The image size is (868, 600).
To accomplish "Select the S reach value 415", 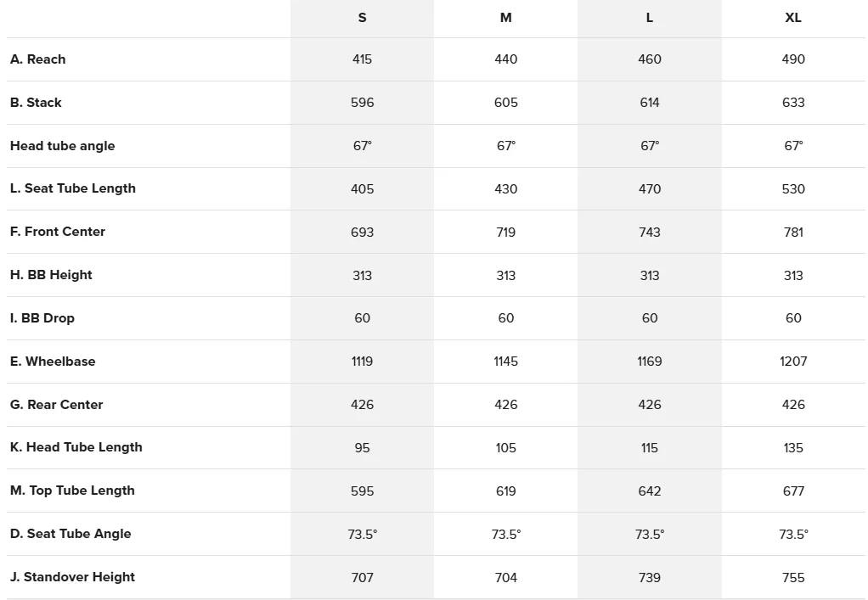I will 362,59.
